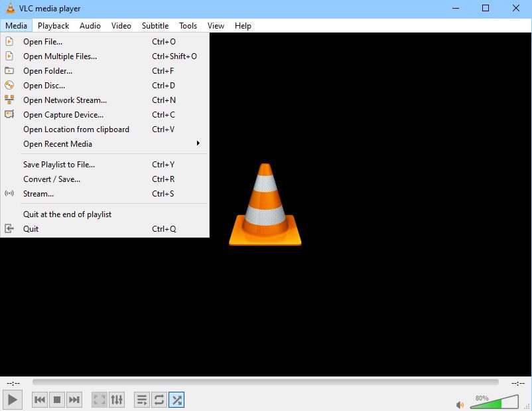532x411 pixels.
Task: Choose Open Network Stream menu entry
Action: 64,100
